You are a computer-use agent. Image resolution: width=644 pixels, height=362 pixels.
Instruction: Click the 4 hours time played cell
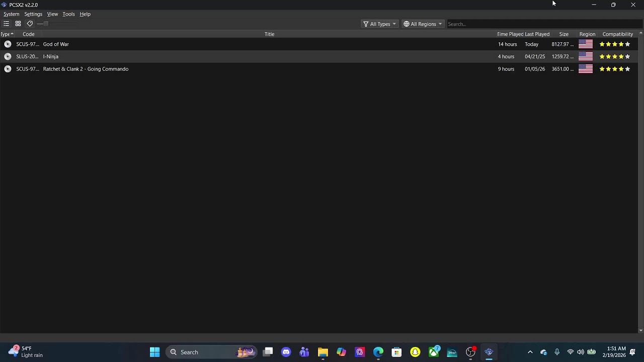pos(506,56)
